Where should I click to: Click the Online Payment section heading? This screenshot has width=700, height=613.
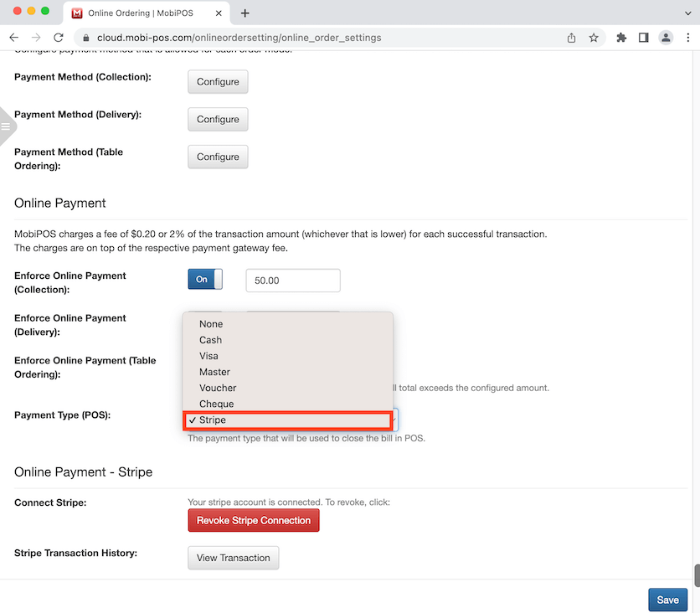59,203
